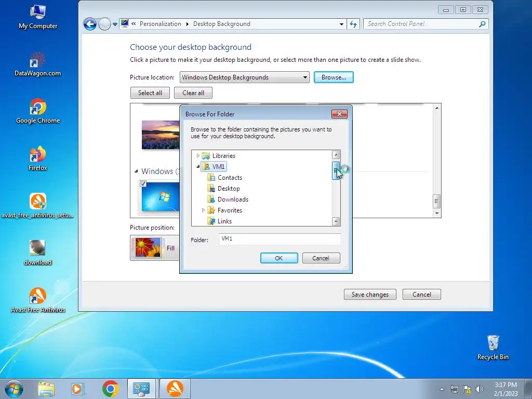Click the Control Panel icon in the address bar
Viewport: 532px width, 399px height.
(x=125, y=23)
